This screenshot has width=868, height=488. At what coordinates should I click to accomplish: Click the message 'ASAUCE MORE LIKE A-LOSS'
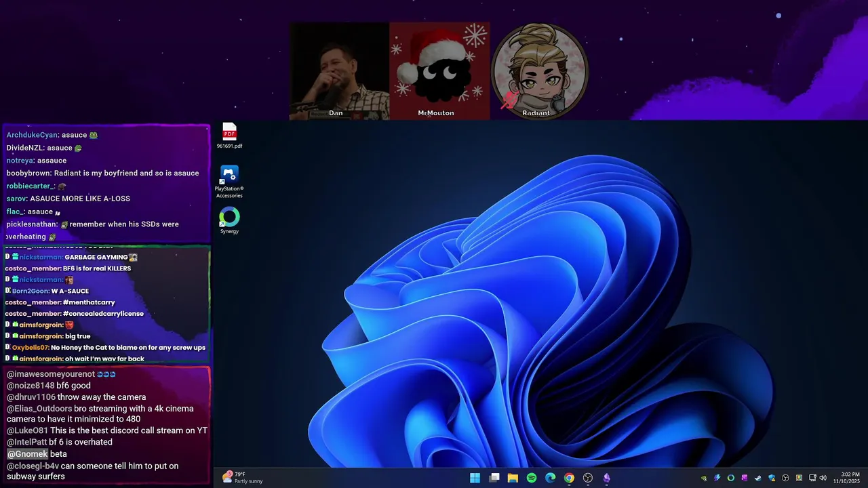point(80,199)
